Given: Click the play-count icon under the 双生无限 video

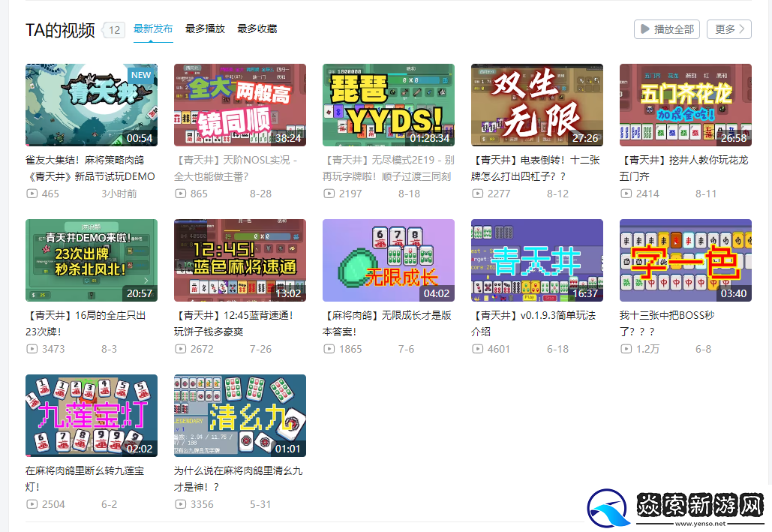Looking at the screenshot, I should tap(476, 193).
